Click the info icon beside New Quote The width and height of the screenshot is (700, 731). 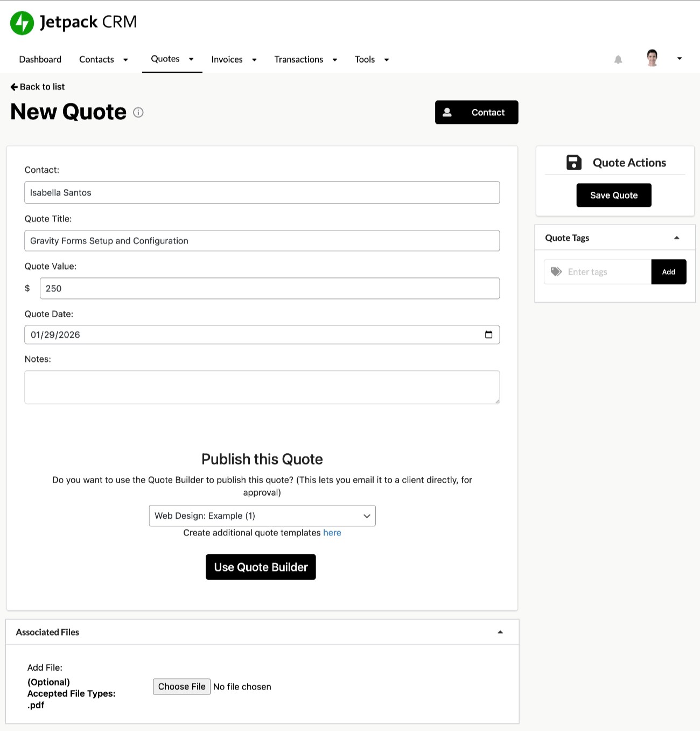pos(138,113)
